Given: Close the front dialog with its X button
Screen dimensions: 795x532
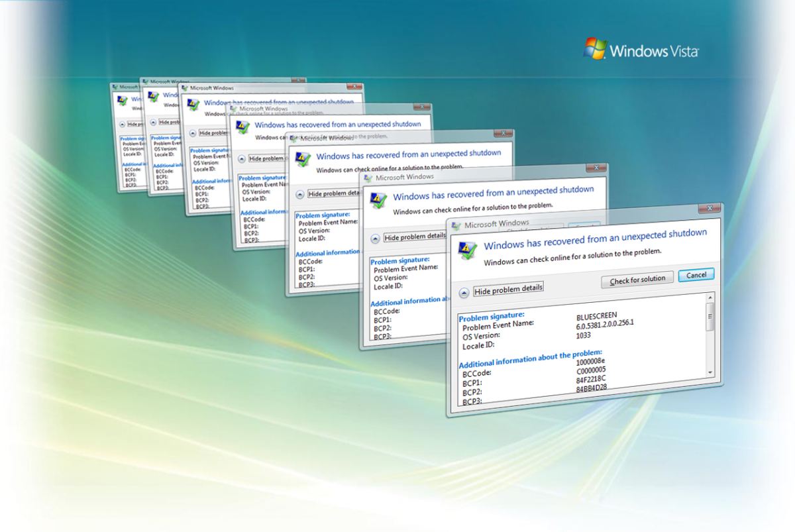Looking at the screenshot, I should point(709,208).
